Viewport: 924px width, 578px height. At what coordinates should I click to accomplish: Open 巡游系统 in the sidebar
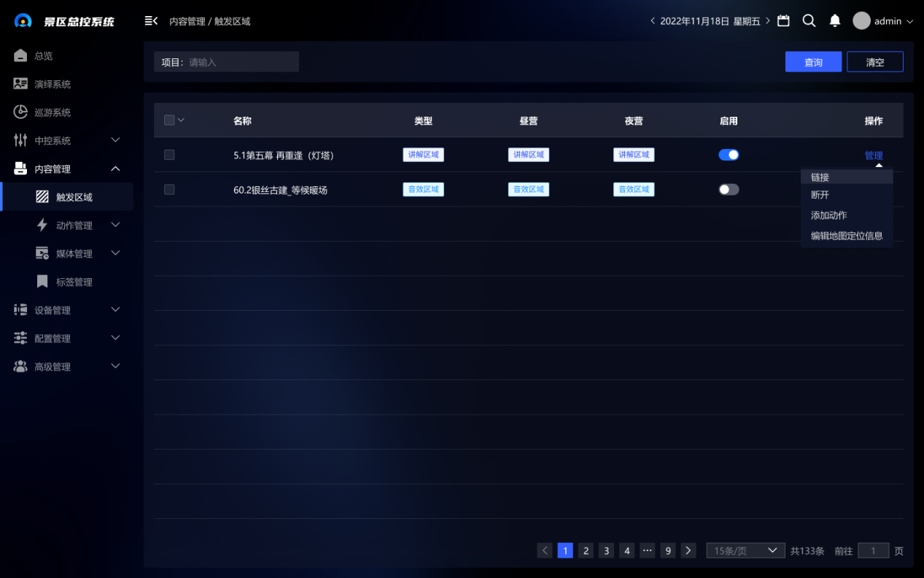click(x=53, y=112)
